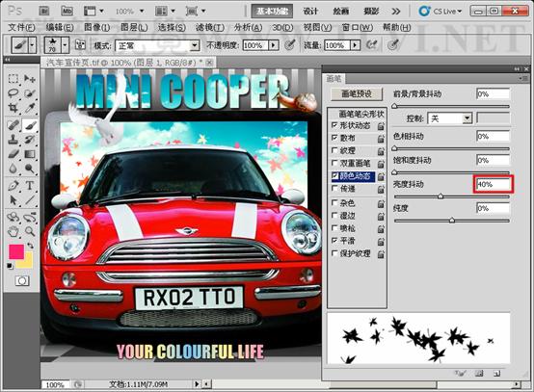Select the Rectangular Marquee tool
534x392 pixels.
coord(13,79)
